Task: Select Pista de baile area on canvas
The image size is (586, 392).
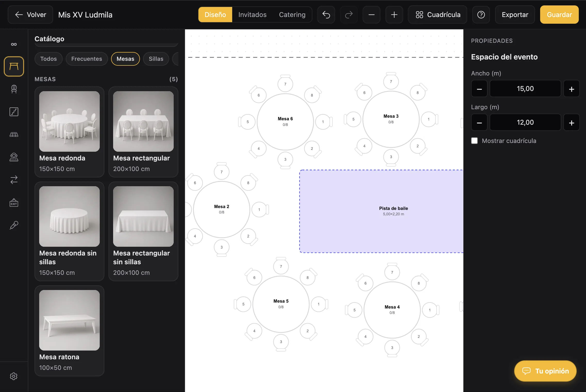Action: pos(381,211)
